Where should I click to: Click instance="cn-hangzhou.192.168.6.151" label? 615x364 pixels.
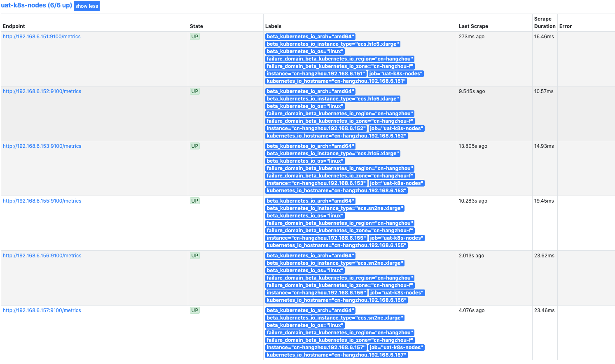pyautogui.click(x=316, y=74)
